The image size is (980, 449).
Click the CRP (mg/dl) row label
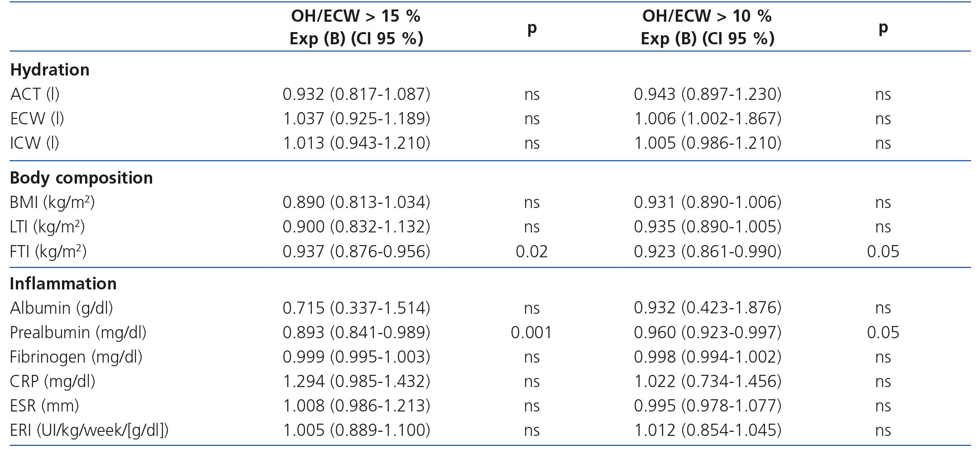coord(53,382)
